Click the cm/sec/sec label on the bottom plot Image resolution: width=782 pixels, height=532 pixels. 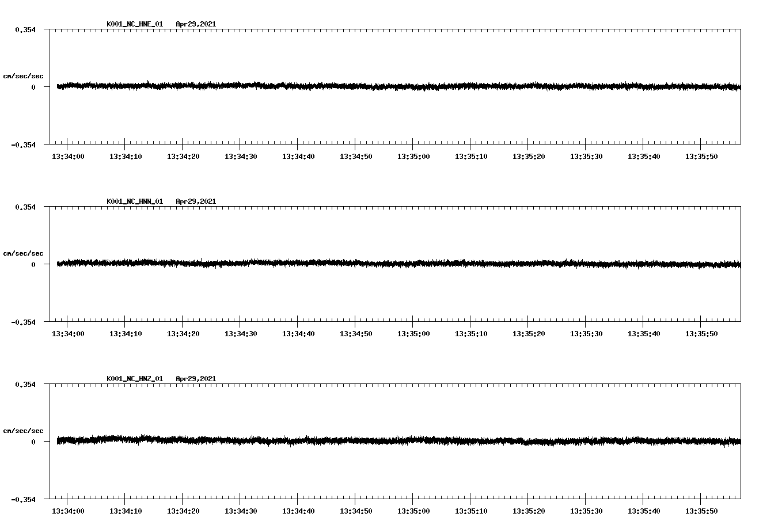coord(23,430)
